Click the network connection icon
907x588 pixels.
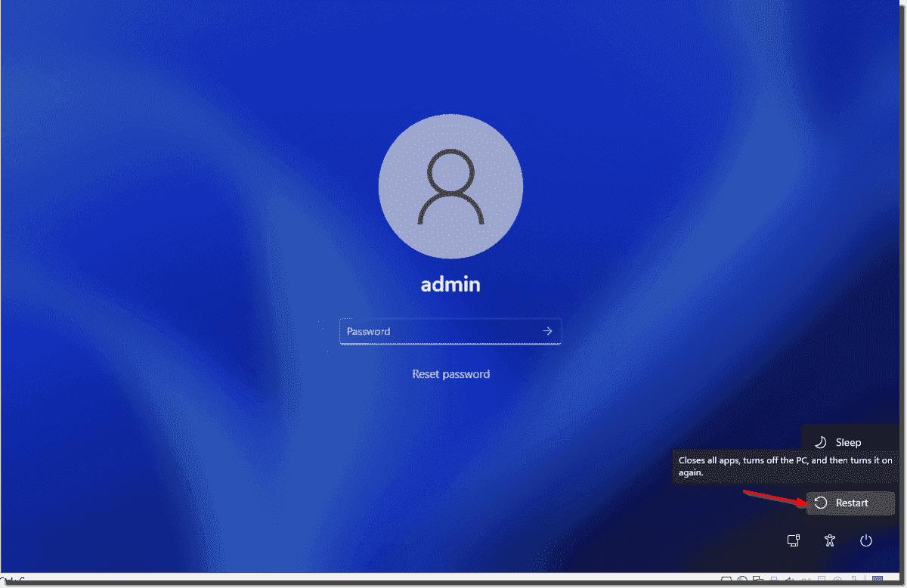point(793,540)
